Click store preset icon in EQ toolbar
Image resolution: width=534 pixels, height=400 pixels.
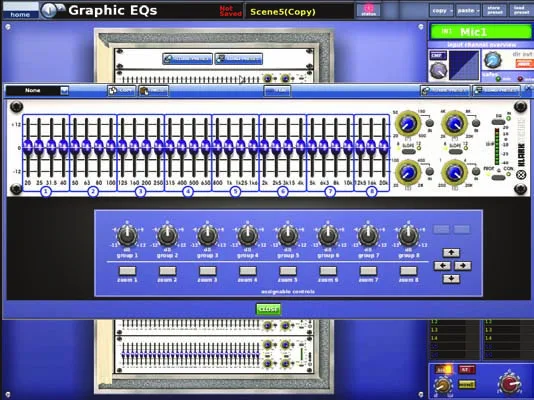(445, 91)
